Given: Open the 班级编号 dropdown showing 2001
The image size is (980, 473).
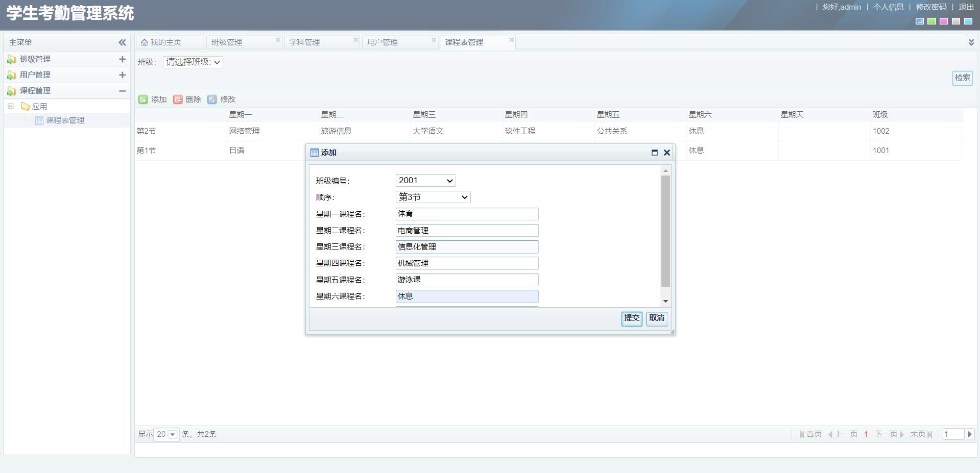Looking at the screenshot, I should point(425,181).
